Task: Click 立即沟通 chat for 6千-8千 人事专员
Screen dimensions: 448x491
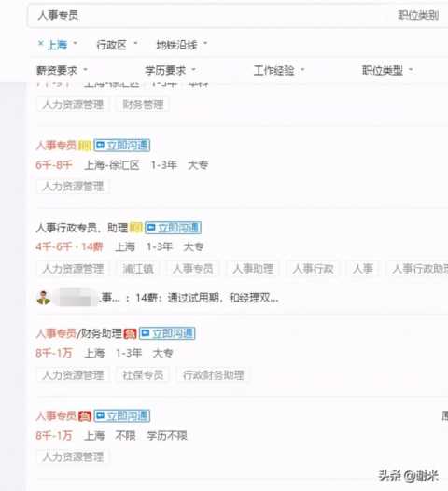Action: point(122,146)
